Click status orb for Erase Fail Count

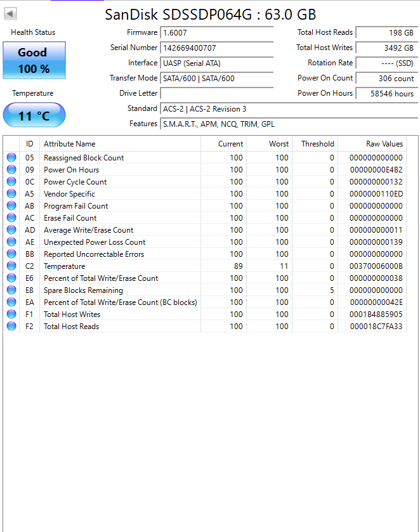pos(11,217)
